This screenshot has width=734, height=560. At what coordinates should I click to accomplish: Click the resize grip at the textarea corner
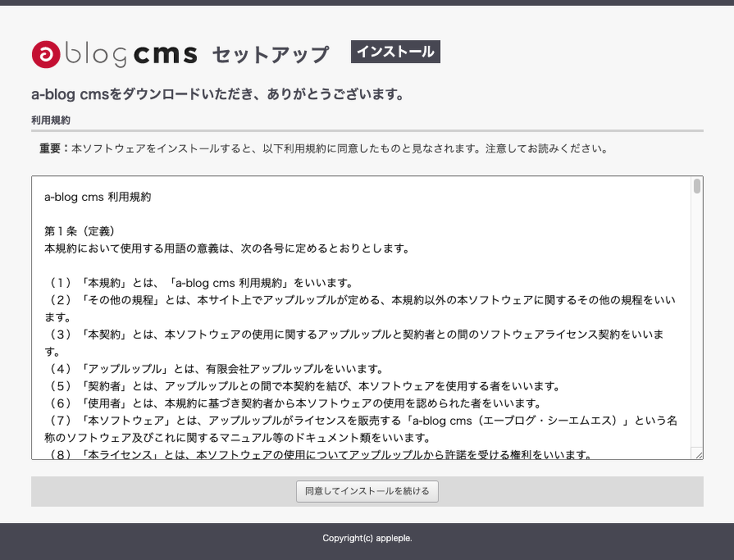(698, 454)
